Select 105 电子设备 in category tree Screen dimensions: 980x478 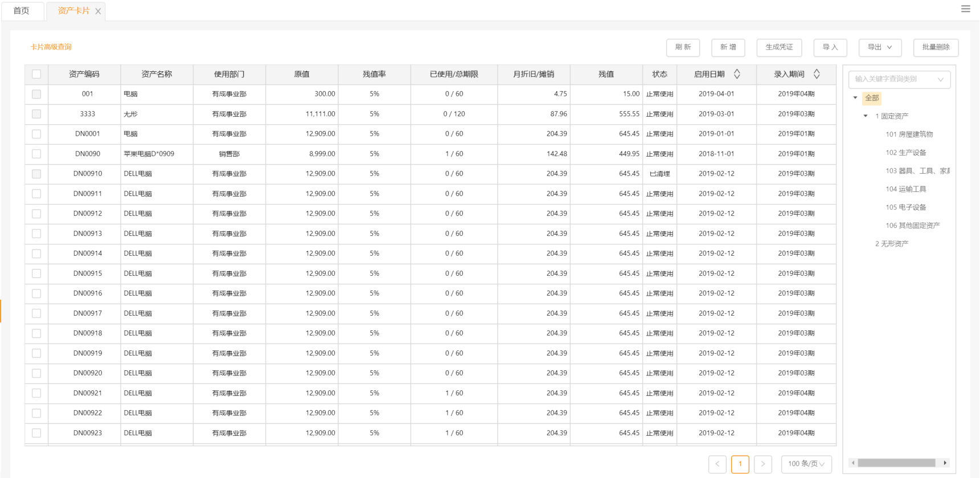[905, 207]
